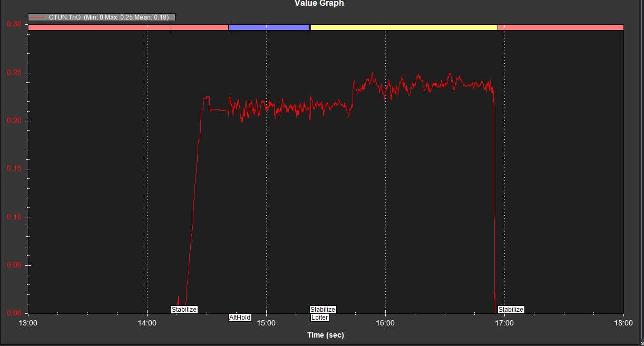Select the Loiter mode label
This screenshot has width=644, height=346.
319,318
